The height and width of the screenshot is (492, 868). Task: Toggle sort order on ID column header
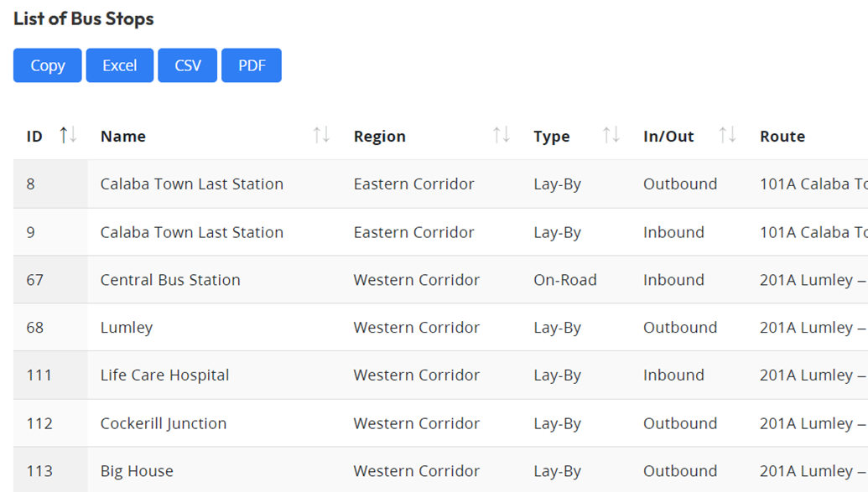tap(34, 136)
